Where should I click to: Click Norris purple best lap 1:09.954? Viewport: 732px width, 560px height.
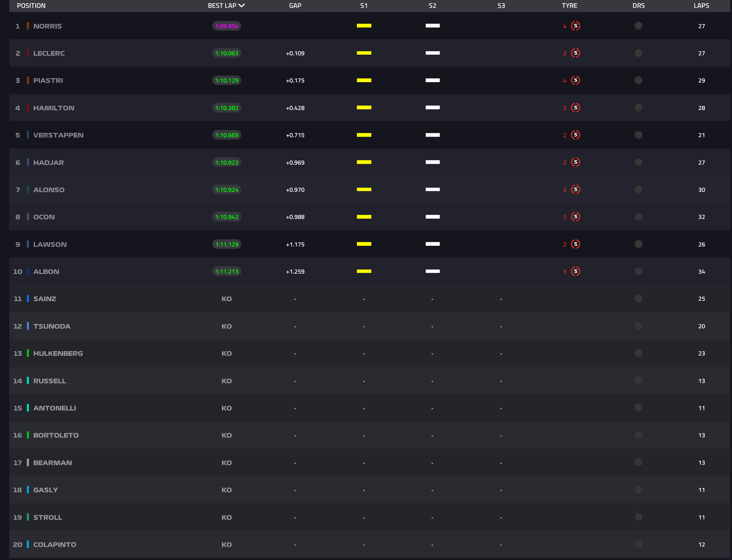227,26
